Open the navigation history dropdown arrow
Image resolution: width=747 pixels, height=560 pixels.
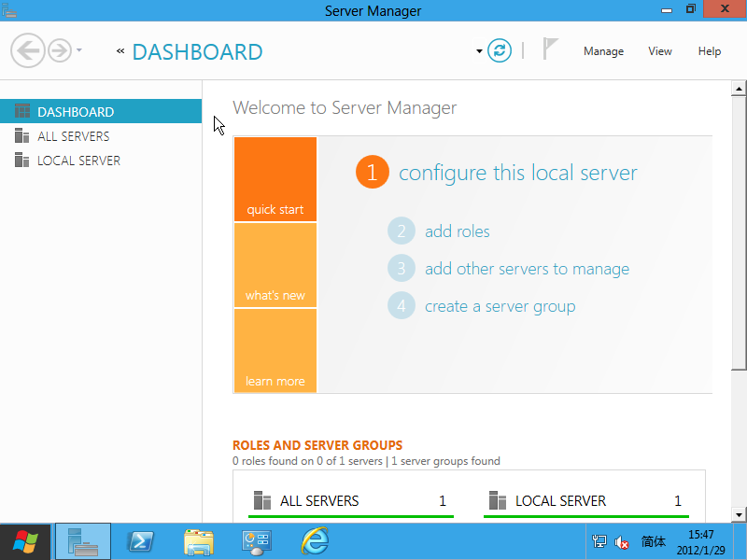click(79, 49)
